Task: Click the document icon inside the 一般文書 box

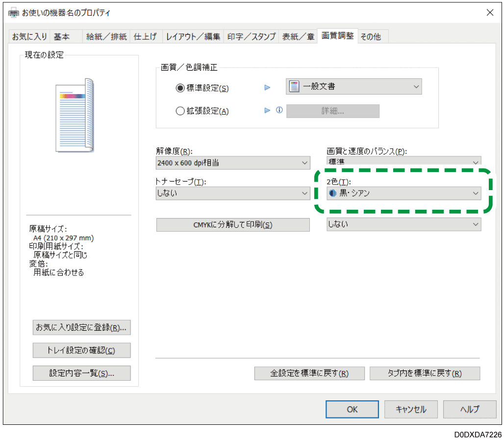Action: 295,86
